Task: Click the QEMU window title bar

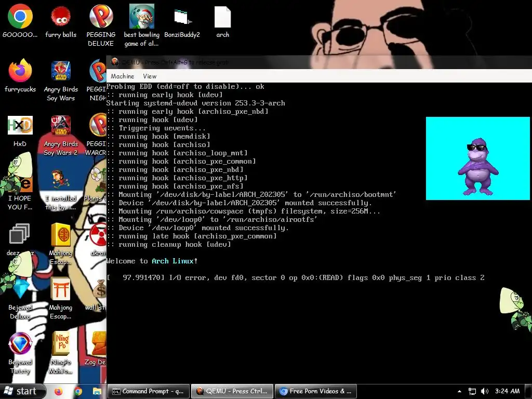Action: pyautogui.click(x=319, y=62)
